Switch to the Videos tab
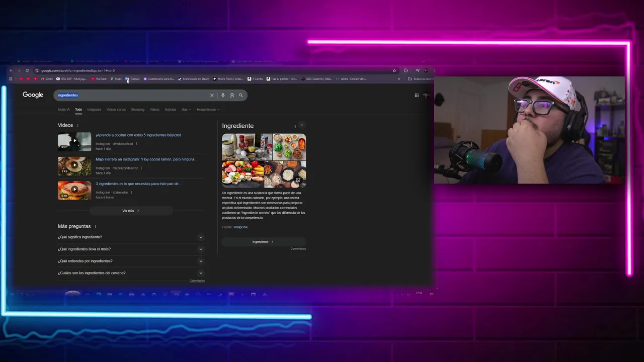The image size is (644, 362). [154, 110]
